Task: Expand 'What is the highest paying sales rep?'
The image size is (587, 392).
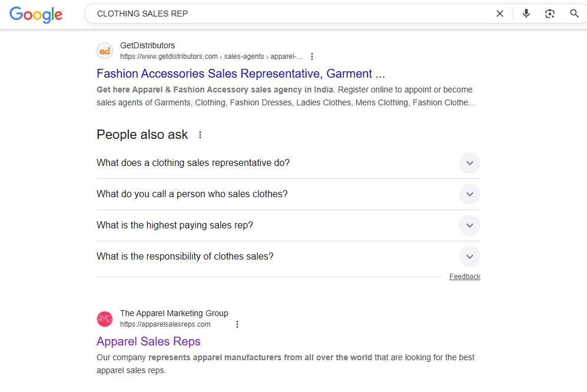Action: coord(288,225)
